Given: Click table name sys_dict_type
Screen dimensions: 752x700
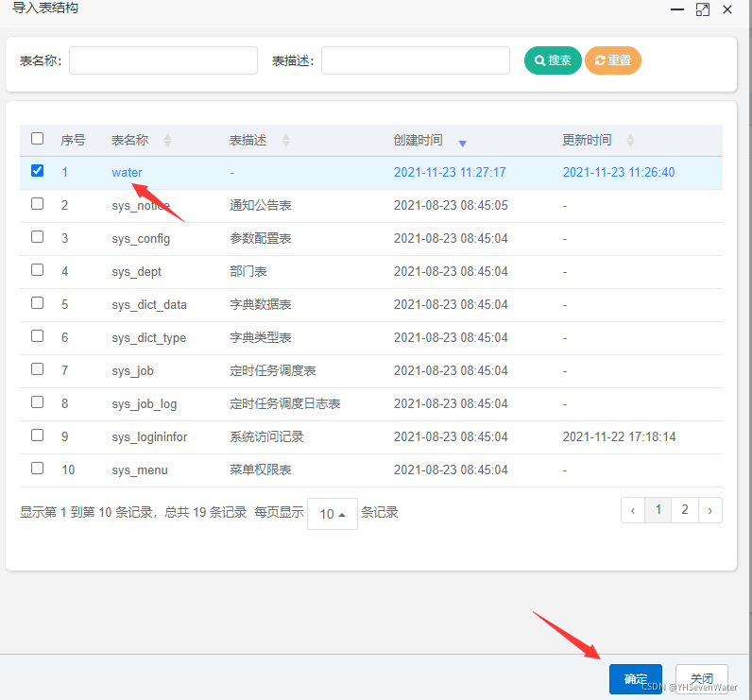Looking at the screenshot, I should coord(148,338).
